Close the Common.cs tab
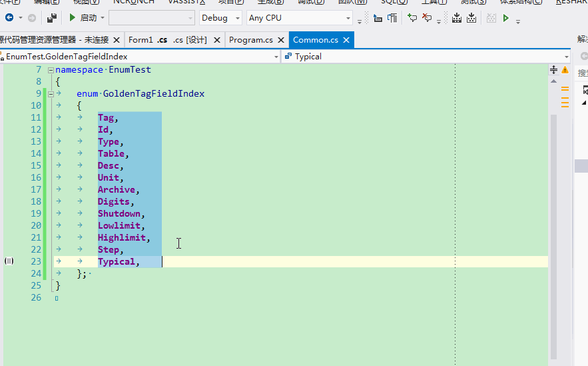The width and height of the screenshot is (588, 366). (x=346, y=40)
